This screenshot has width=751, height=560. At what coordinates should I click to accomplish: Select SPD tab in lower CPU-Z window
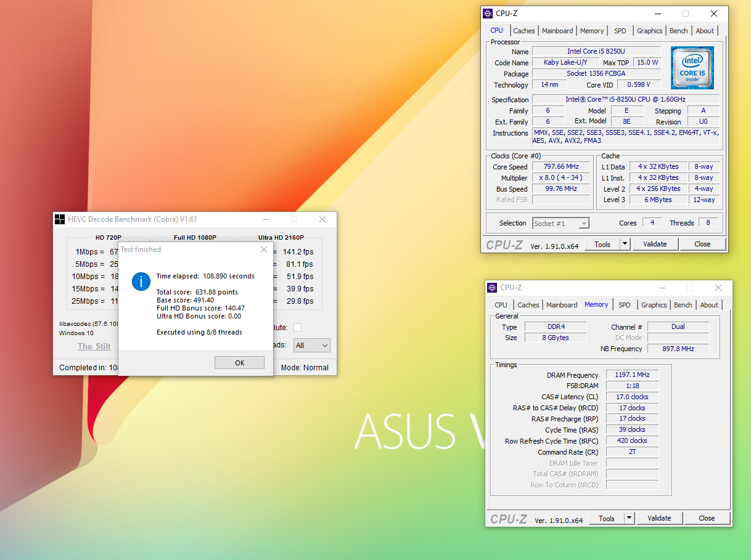pos(625,305)
